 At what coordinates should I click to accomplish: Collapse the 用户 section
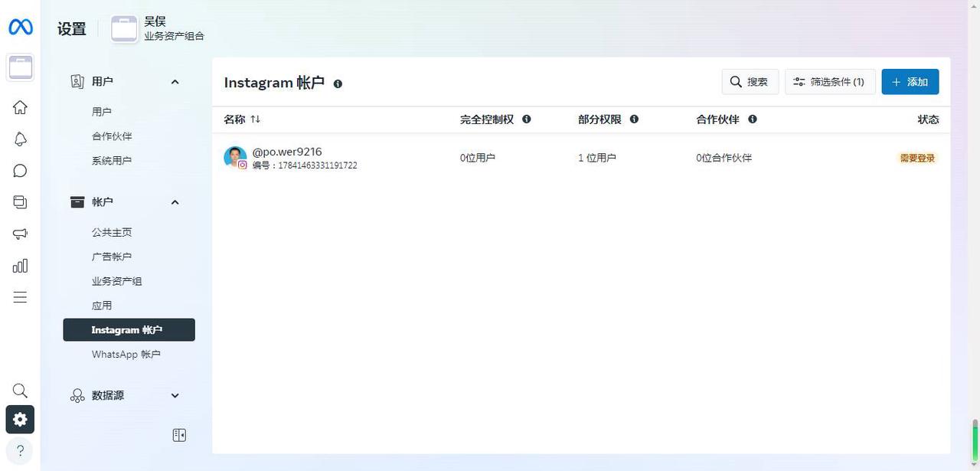click(175, 81)
